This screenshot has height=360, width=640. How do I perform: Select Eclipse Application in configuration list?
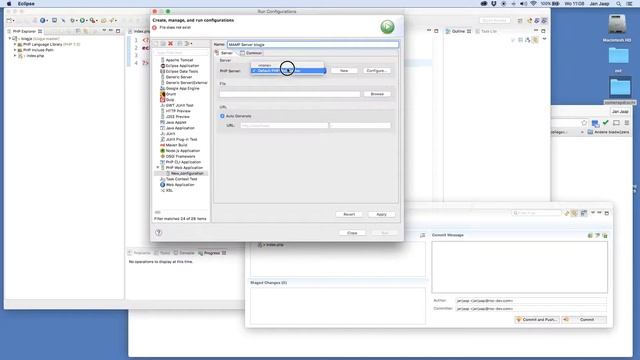click(x=182, y=66)
